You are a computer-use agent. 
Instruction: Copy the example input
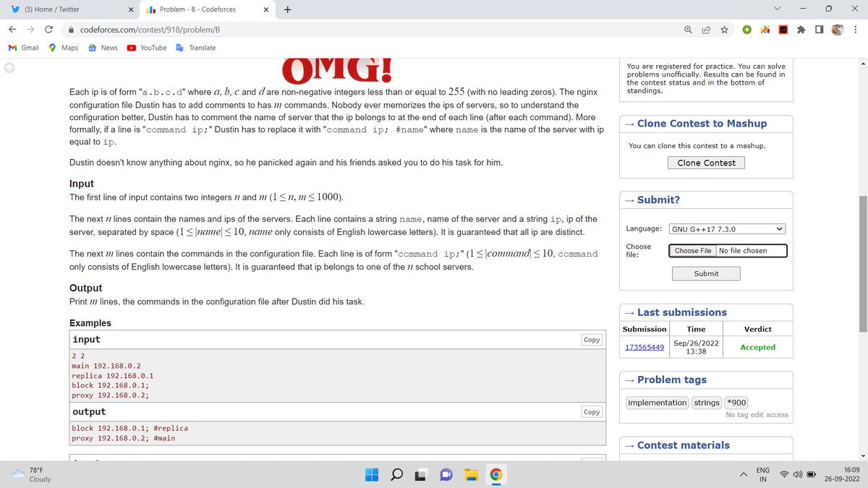pyautogui.click(x=592, y=340)
